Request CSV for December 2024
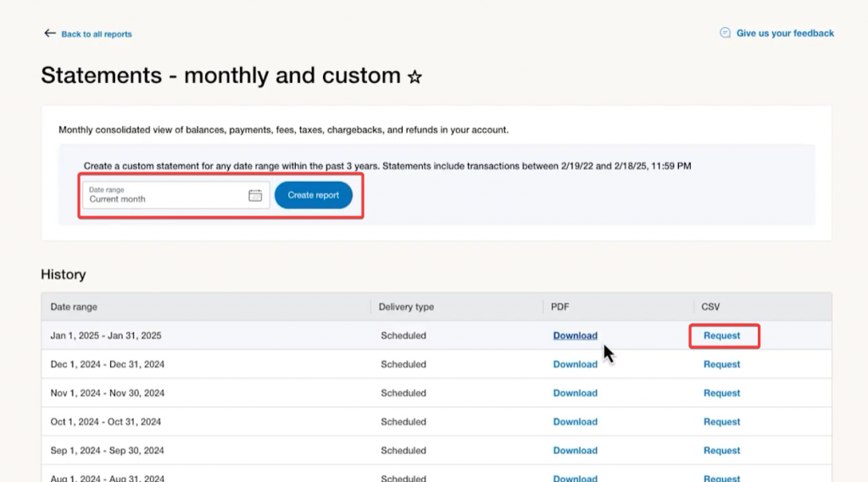868x482 pixels. click(721, 364)
